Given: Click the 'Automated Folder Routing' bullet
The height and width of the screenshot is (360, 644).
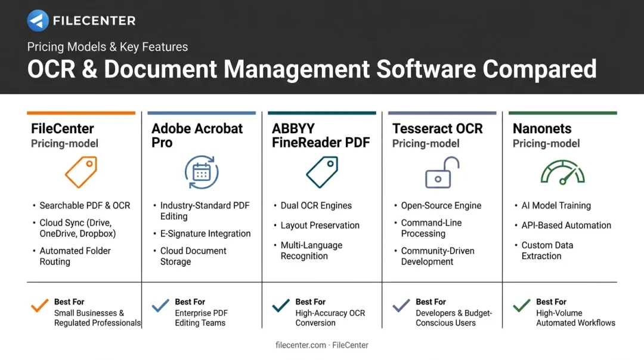Looking at the screenshot, I should pyautogui.click(x=75, y=256).
